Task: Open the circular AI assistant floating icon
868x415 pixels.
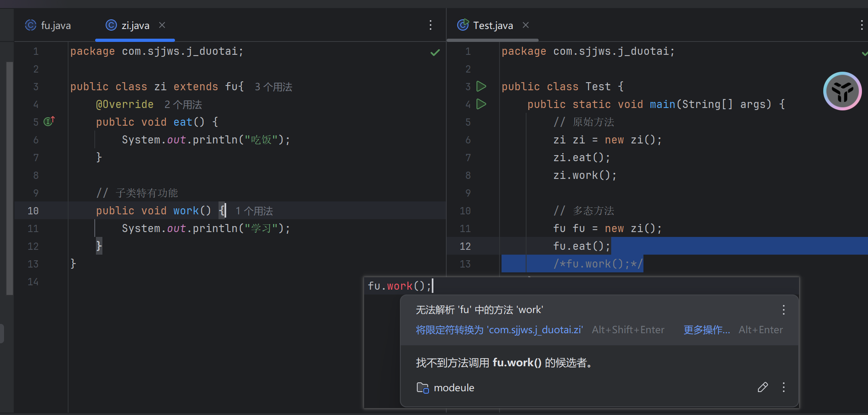Action: pyautogui.click(x=842, y=91)
